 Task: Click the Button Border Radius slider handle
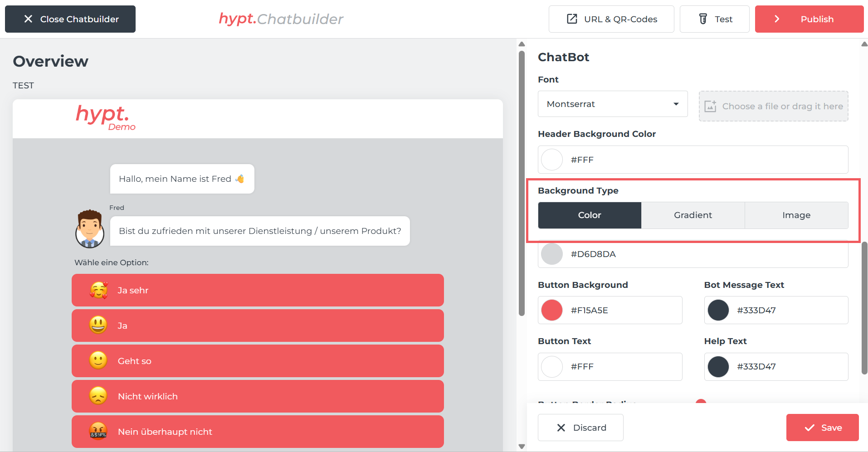tap(701, 401)
